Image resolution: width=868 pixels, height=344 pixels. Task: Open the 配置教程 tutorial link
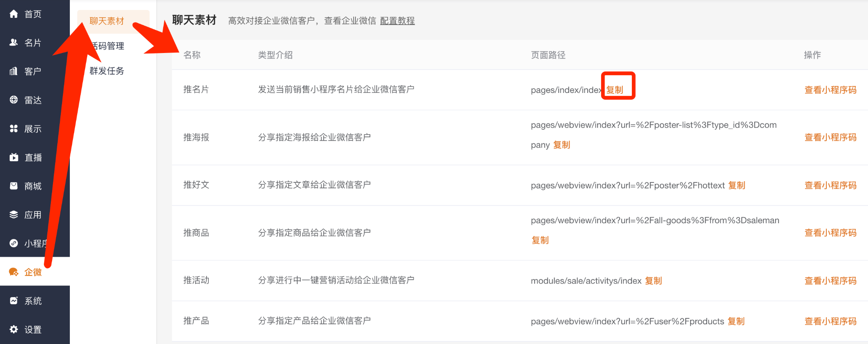[397, 21]
